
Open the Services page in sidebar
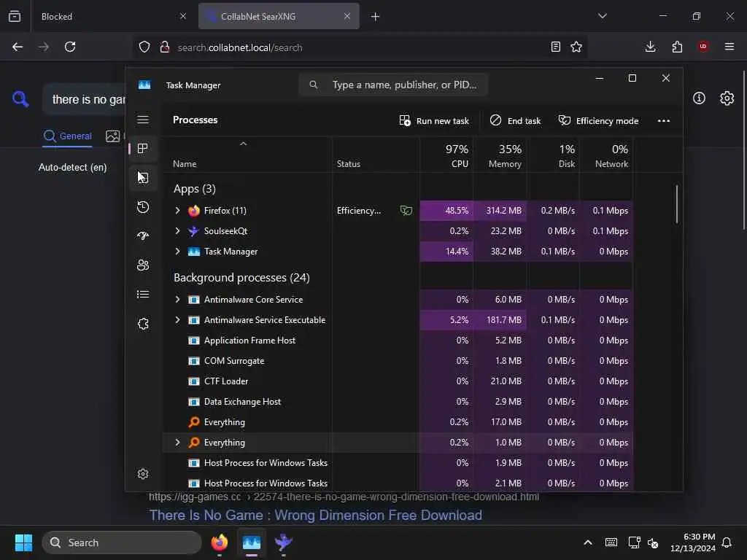(143, 324)
